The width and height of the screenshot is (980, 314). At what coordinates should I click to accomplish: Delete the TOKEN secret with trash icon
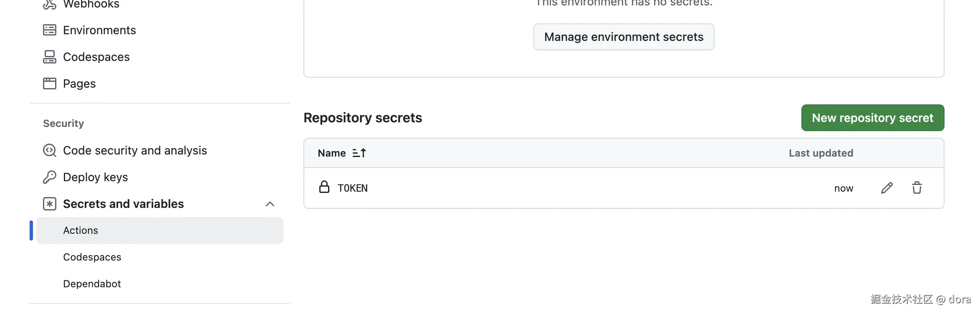click(917, 188)
